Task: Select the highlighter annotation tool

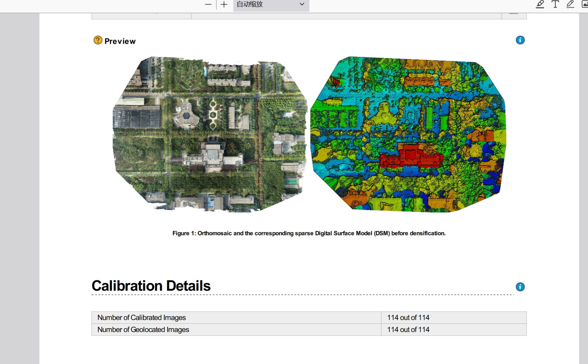Action: tap(540, 4)
